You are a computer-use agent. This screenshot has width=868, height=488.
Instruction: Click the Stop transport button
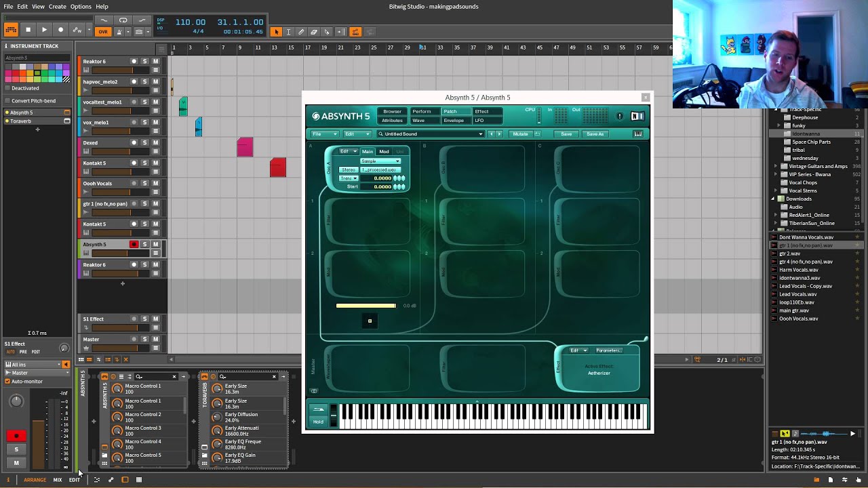tap(28, 30)
